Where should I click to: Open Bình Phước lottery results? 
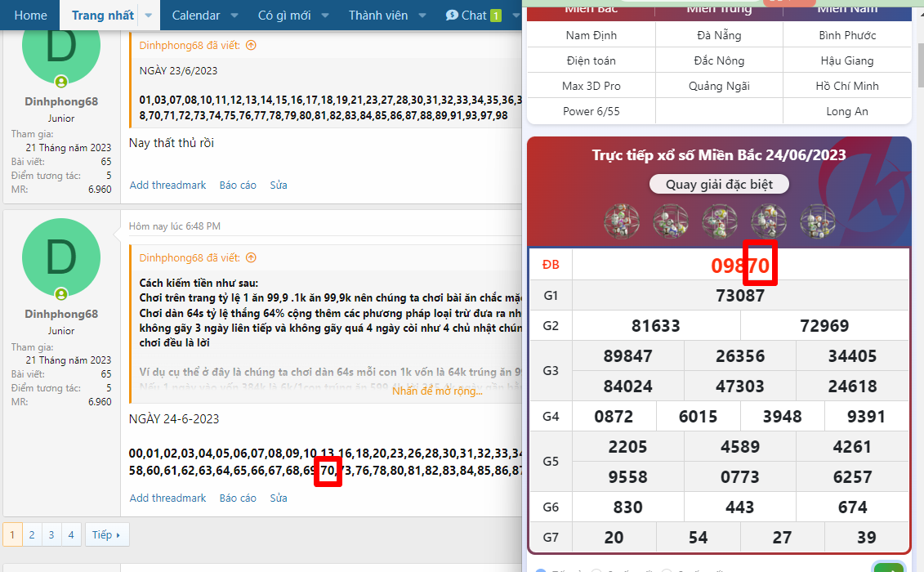[847, 35]
